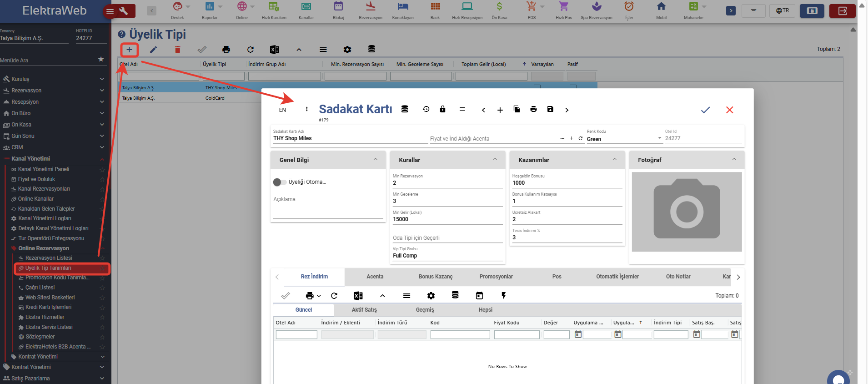Open the Rack icon in top toolbar

[x=435, y=10]
